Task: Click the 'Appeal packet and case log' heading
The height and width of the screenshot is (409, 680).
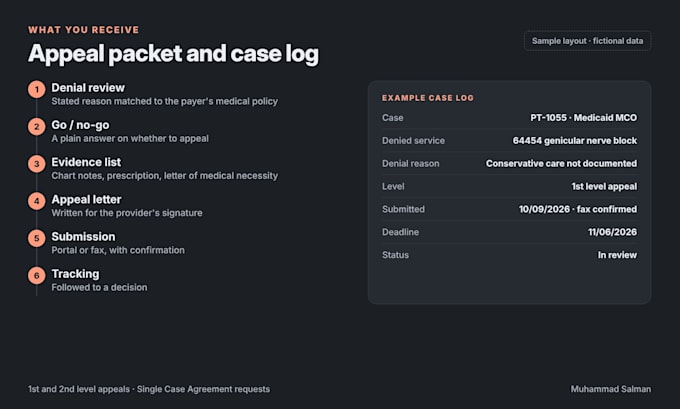Action: tap(173, 54)
